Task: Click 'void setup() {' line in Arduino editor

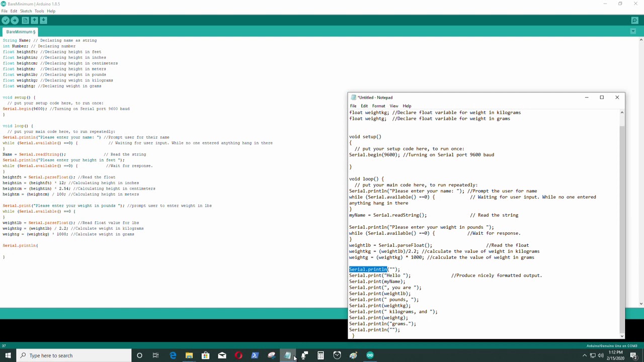Action: pos(19,98)
